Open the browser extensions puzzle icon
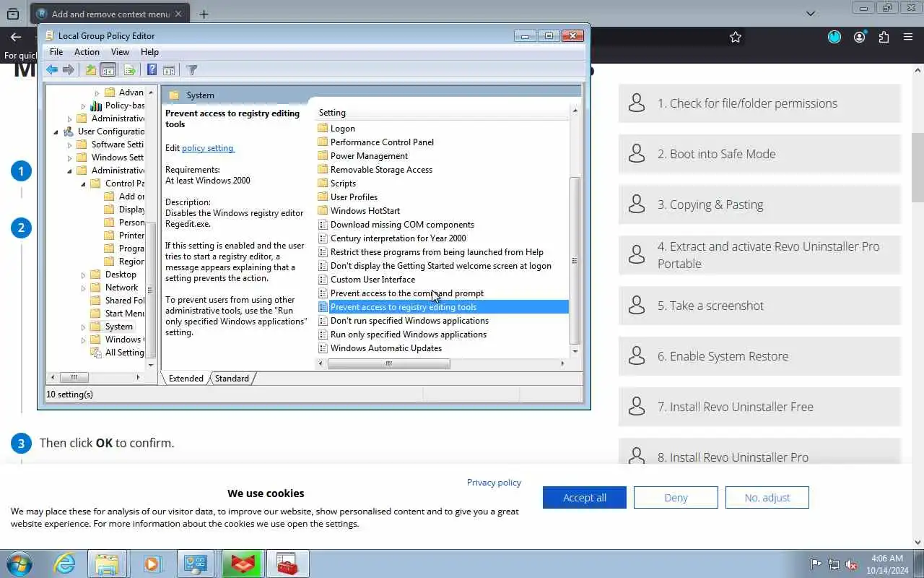Viewport: 924px width, 578px height. click(884, 37)
